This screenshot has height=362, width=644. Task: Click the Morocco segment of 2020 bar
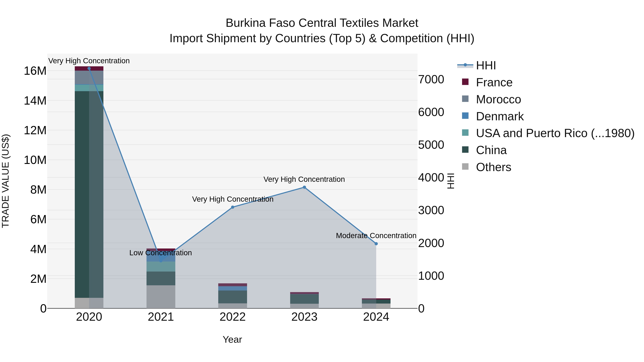pyautogui.click(x=89, y=78)
